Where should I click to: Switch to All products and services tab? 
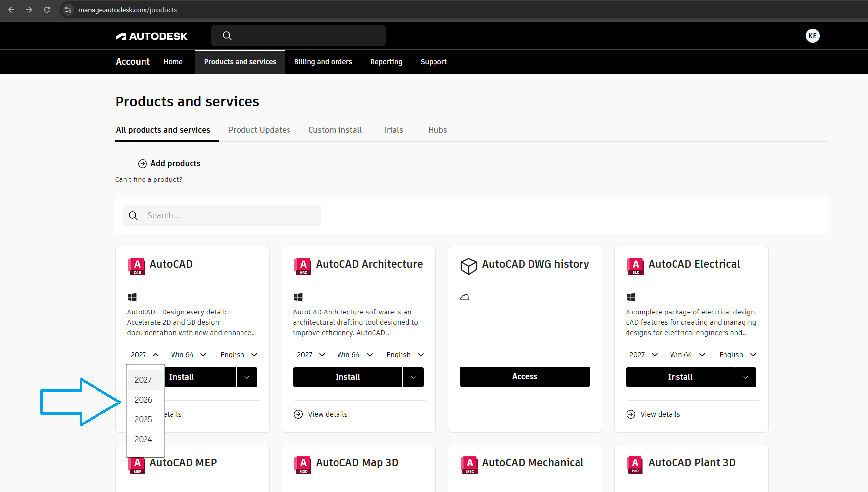point(163,130)
